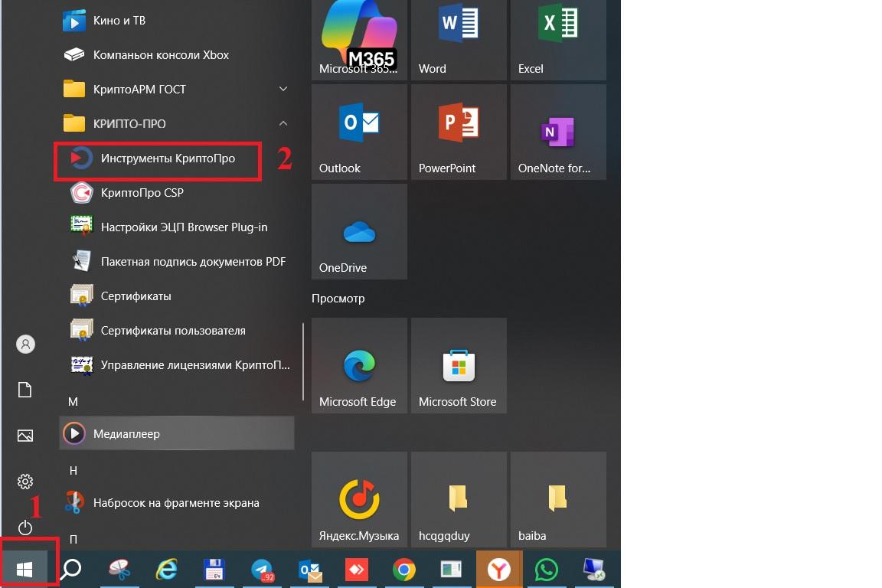The height and width of the screenshot is (588, 882).
Task: Open the Яндекс.Музыка tile
Action: point(359,500)
